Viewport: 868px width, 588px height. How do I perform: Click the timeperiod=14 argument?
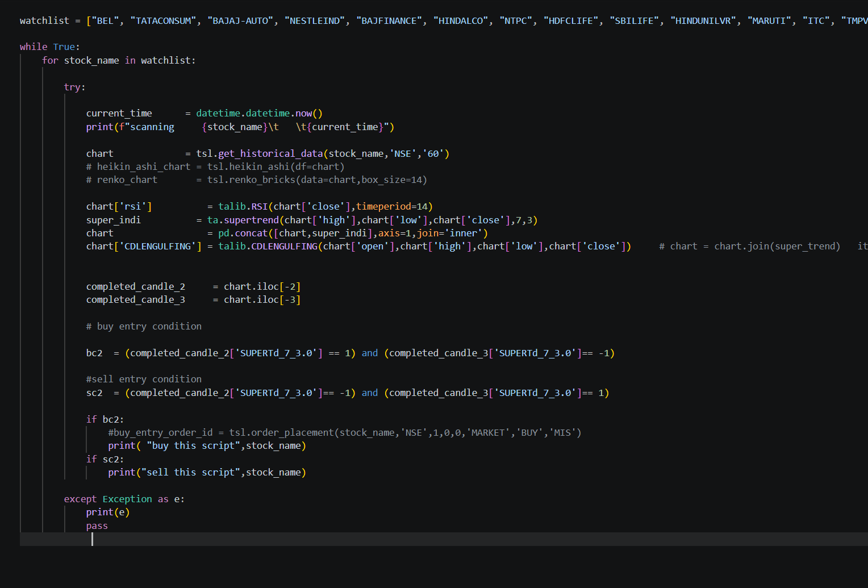pyautogui.click(x=392, y=207)
